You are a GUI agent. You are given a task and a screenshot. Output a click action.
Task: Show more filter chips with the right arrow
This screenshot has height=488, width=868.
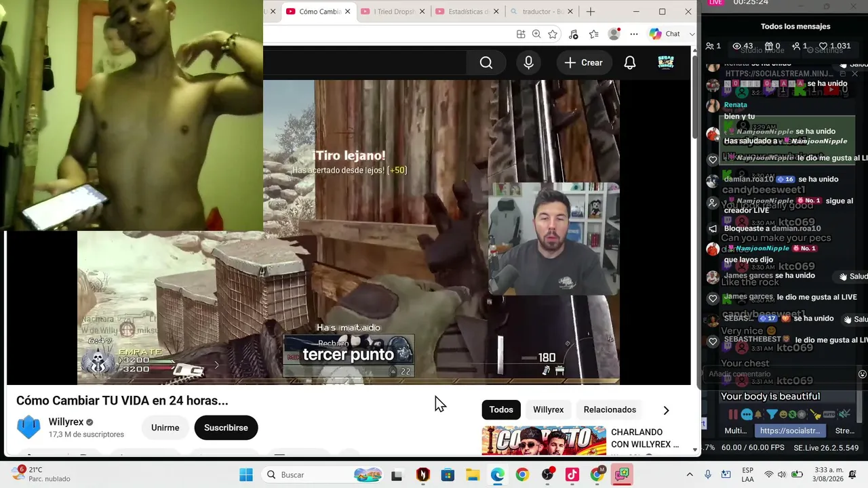pos(666,410)
